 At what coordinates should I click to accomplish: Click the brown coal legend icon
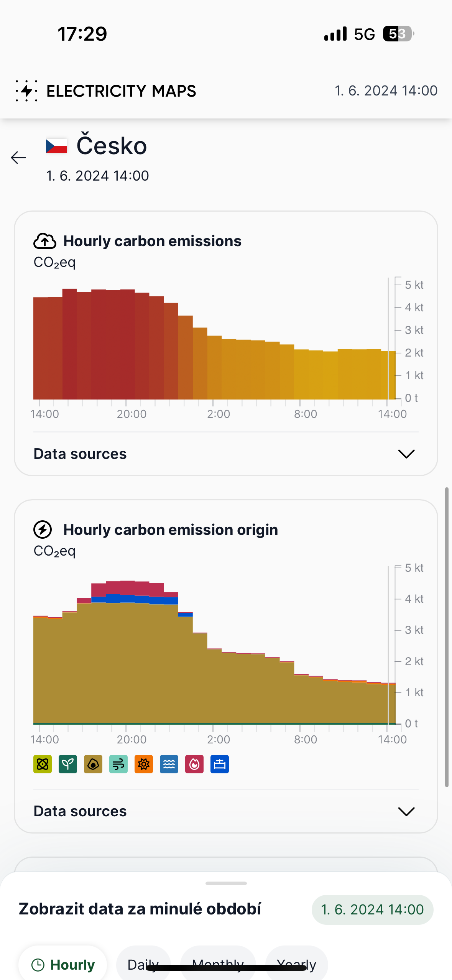93,764
